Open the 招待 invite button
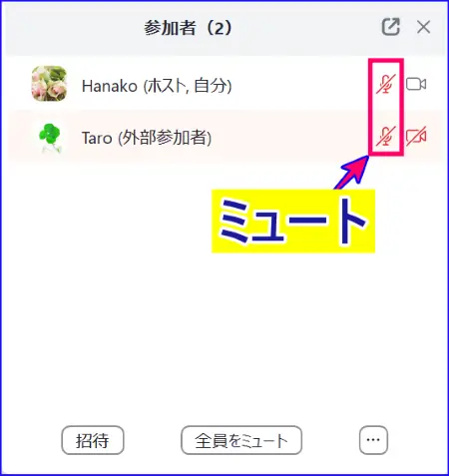The height and width of the screenshot is (476, 449). (93, 440)
